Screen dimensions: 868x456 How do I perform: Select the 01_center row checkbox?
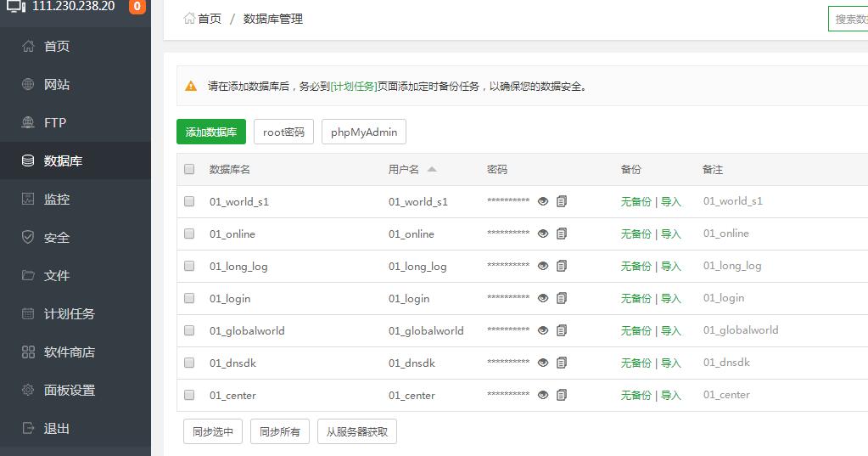pos(189,396)
